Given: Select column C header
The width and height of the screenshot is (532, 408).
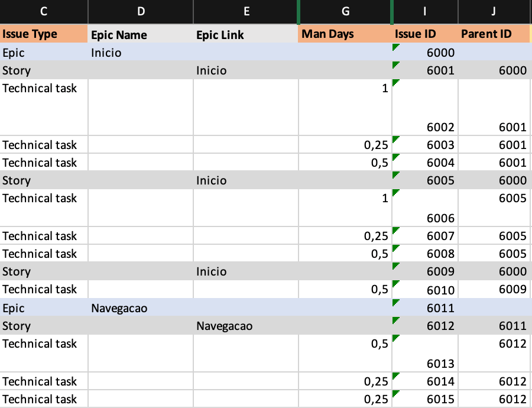Looking at the screenshot, I should pos(44,12).
